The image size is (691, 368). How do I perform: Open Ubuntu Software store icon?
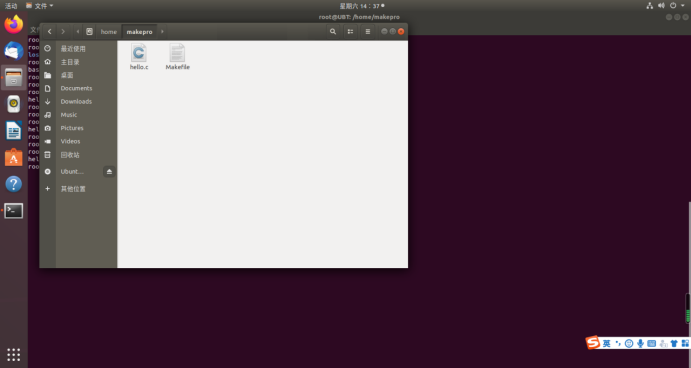click(x=14, y=157)
